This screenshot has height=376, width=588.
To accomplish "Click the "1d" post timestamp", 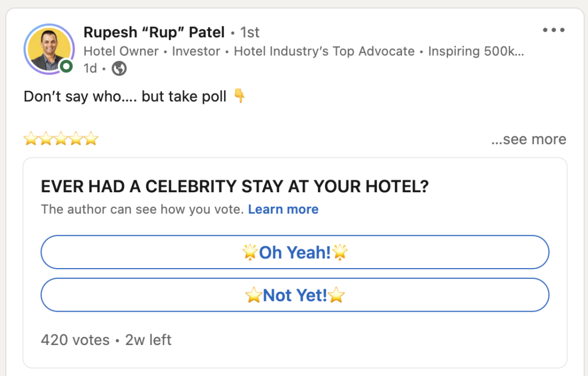I will click(90, 69).
